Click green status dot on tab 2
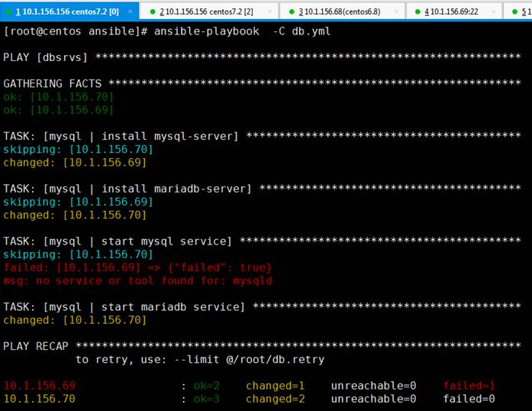 point(153,12)
